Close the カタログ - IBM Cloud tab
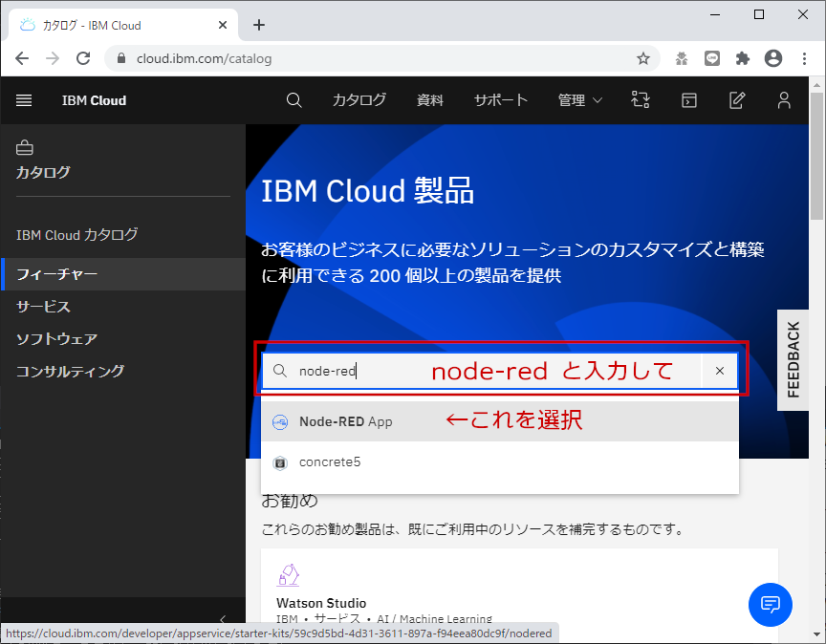The width and height of the screenshot is (826, 644). coord(223,25)
